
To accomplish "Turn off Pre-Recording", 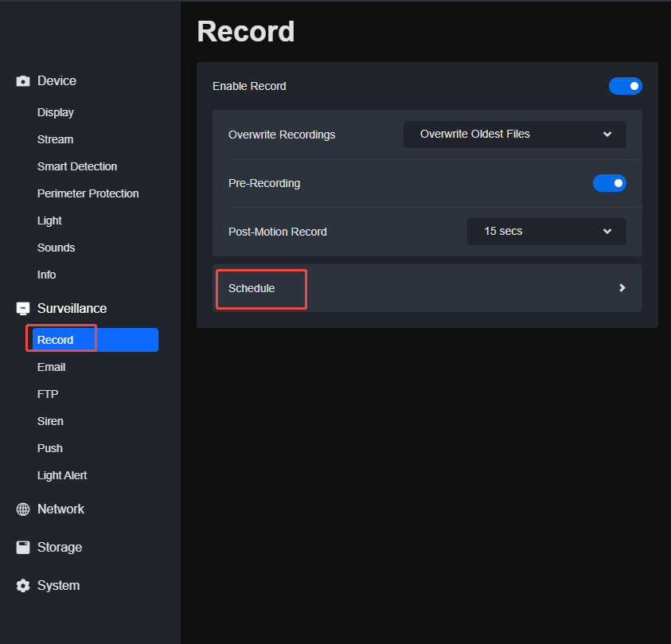I will pyautogui.click(x=610, y=183).
